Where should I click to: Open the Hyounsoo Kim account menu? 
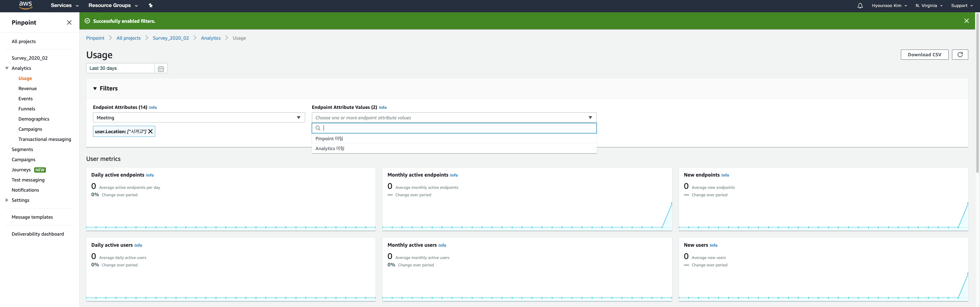click(x=889, y=6)
